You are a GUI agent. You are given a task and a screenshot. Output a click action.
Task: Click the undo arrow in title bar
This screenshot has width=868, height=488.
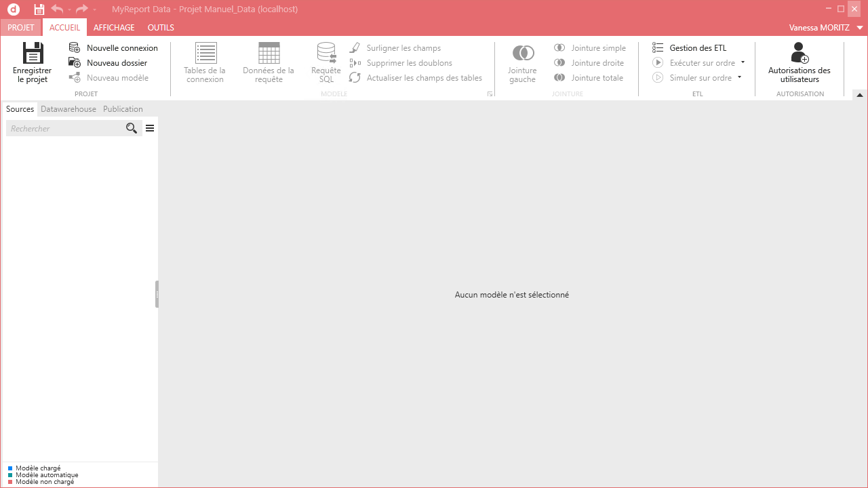point(57,9)
